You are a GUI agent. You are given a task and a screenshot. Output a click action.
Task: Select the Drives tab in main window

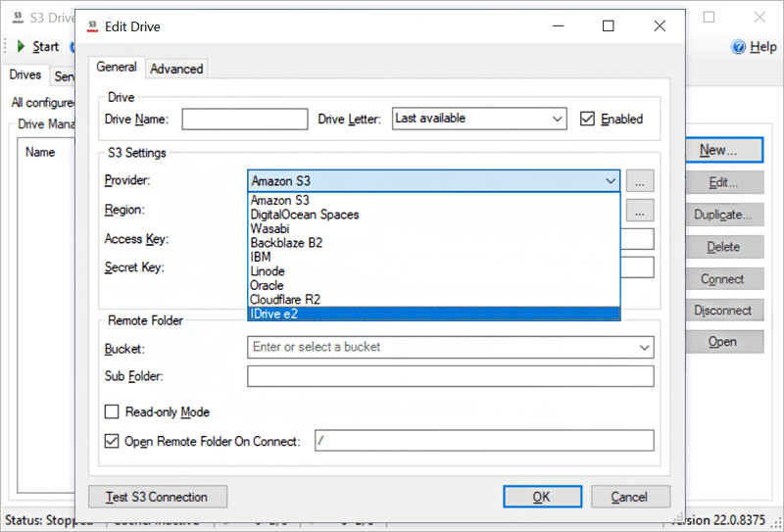click(x=25, y=75)
